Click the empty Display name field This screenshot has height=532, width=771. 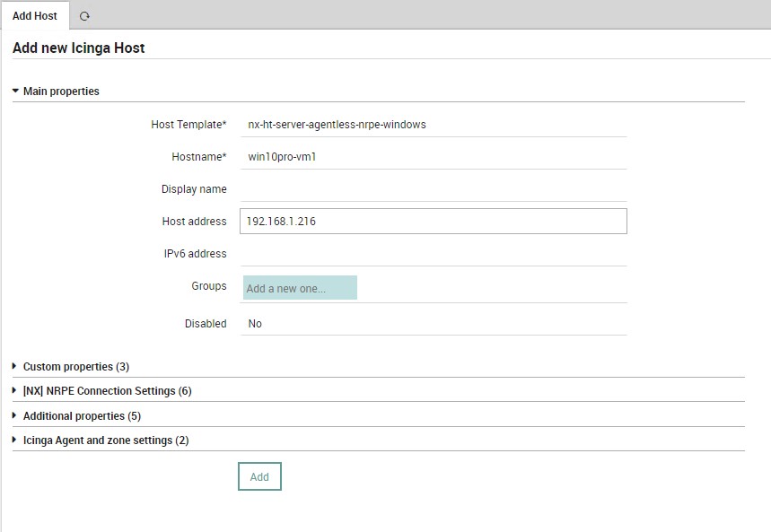[x=434, y=189]
